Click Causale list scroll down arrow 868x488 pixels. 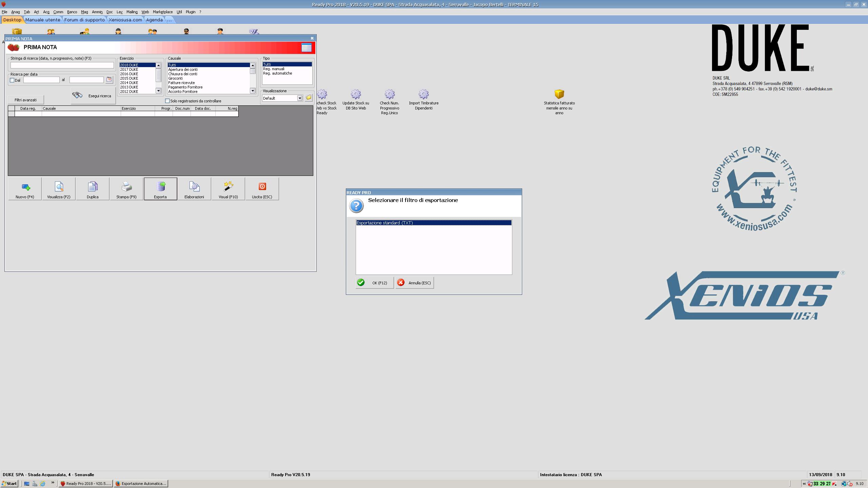(253, 91)
